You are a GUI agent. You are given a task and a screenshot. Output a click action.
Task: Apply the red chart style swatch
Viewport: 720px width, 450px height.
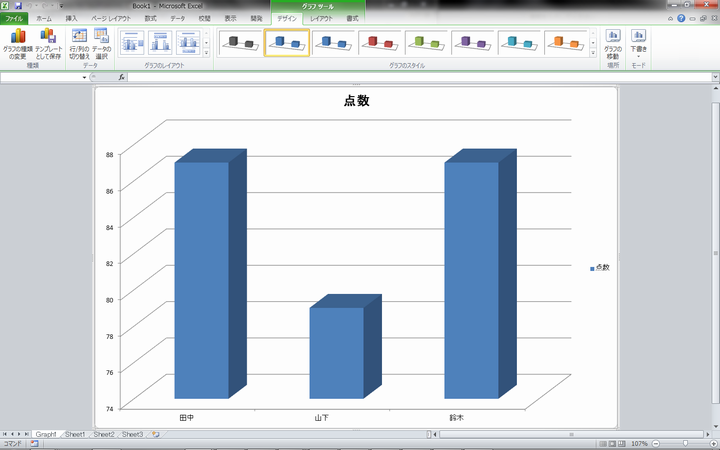coord(380,42)
